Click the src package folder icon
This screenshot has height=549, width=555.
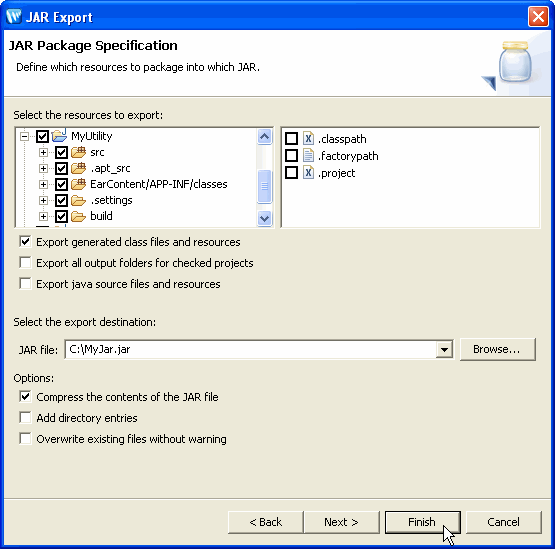(x=78, y=152)
